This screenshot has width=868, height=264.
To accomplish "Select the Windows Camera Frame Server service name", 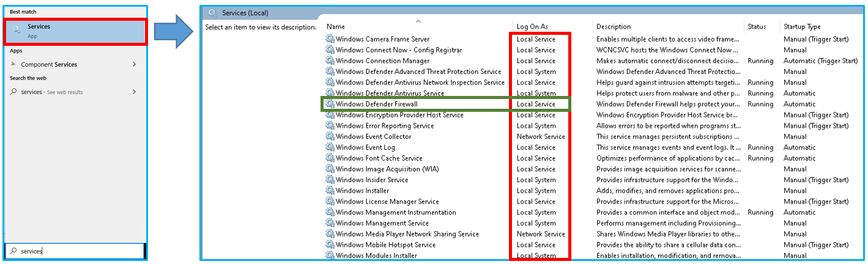I will click(x=383, y=39).
